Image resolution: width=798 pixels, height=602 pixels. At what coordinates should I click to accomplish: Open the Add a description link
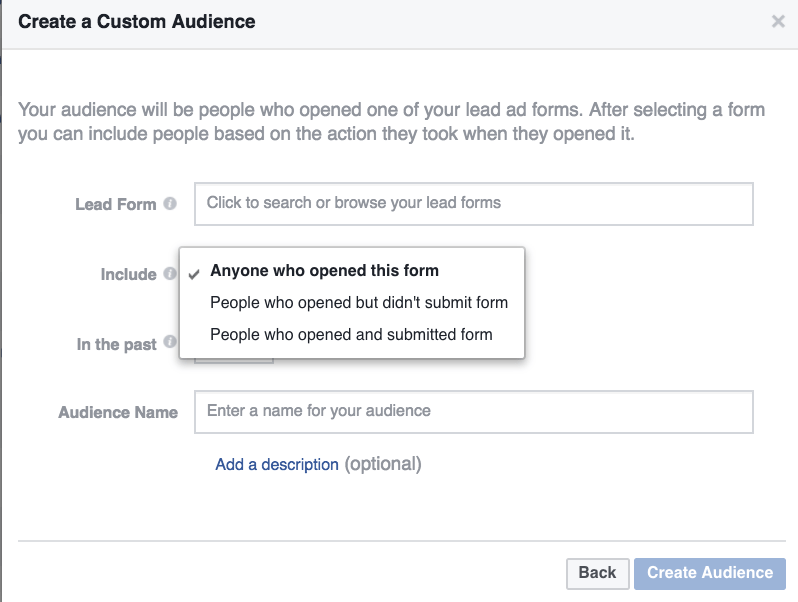coord(277,464)
